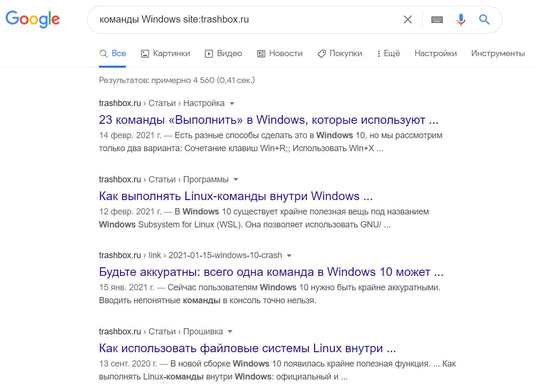The width and height of the screenshot is (537, 392).
Task: Expand arrow beside Статьи › Прошивка breadcrumb
Action: coord(230,332)
